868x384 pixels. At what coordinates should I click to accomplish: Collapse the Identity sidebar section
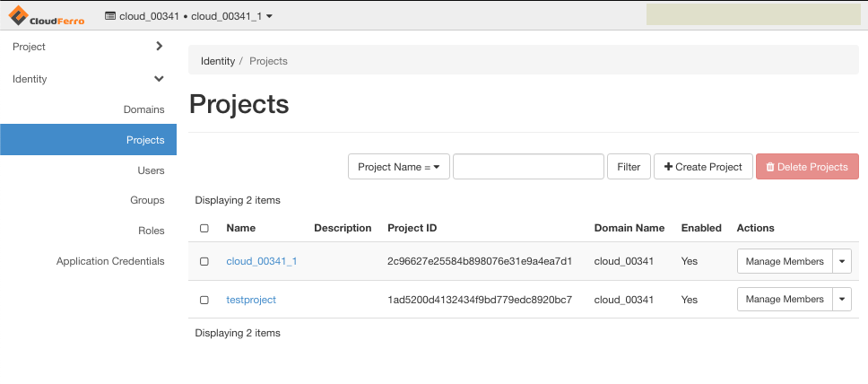(88, 79)
